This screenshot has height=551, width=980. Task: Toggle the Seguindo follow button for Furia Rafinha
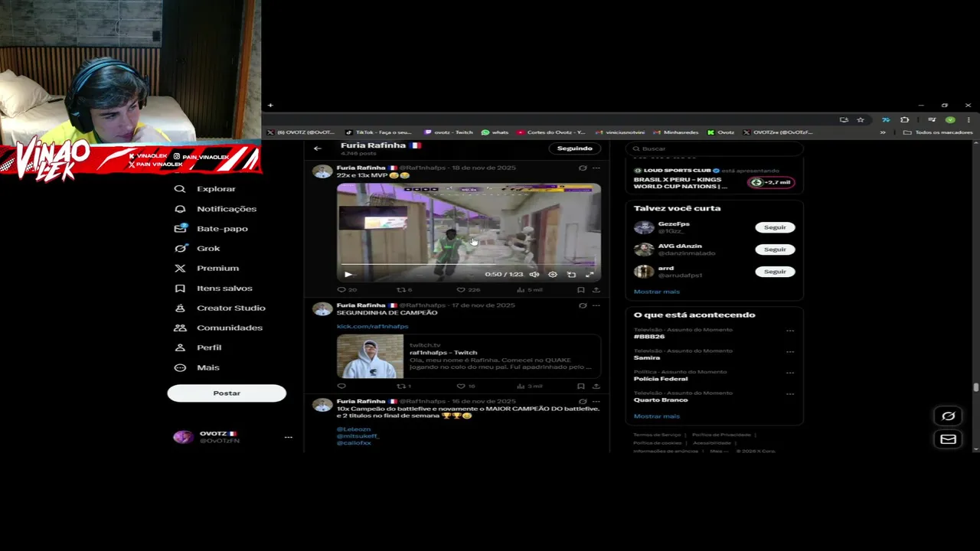(575, 148)
